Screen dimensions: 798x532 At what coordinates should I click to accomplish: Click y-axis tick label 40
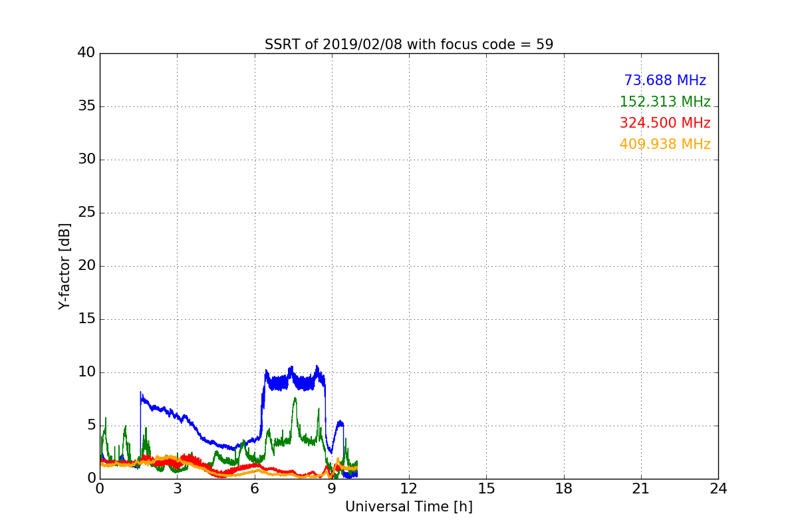86,53
